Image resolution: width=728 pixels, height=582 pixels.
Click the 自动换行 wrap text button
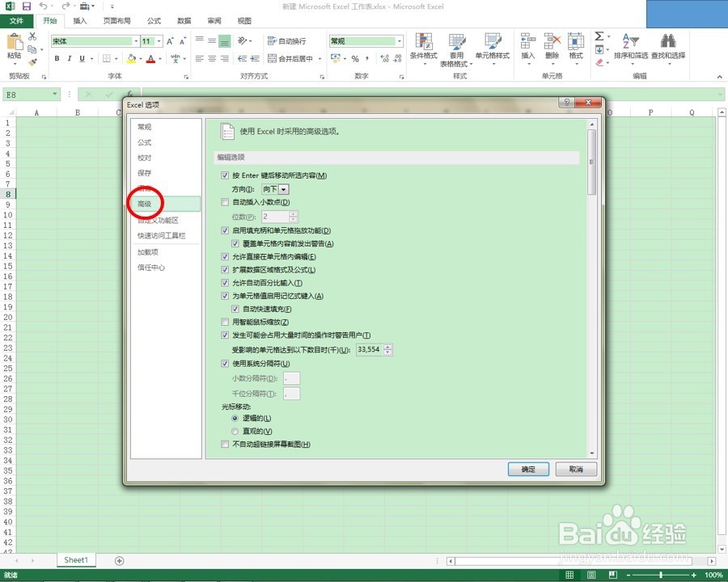tap(286, 41)
